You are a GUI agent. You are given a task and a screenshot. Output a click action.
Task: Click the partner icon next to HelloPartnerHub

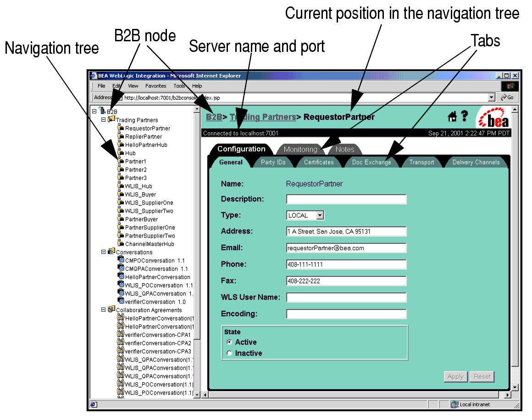point(121,144)
